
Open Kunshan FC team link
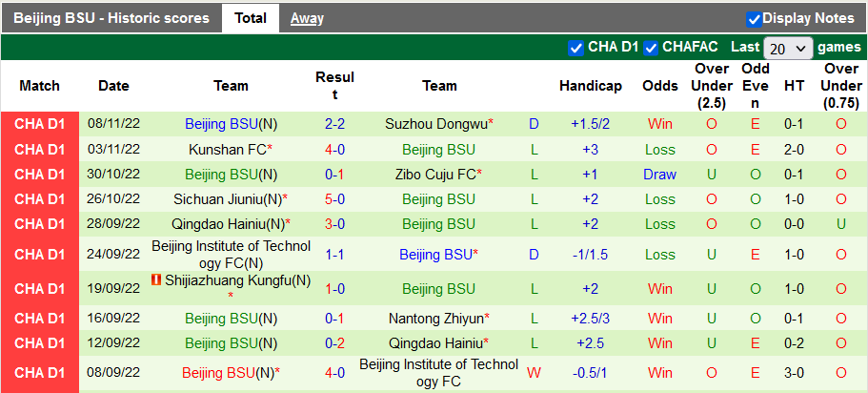coord(228,149)
